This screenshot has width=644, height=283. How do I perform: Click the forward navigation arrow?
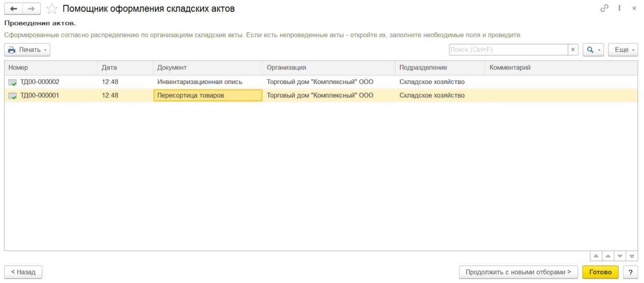coord(31,8)
